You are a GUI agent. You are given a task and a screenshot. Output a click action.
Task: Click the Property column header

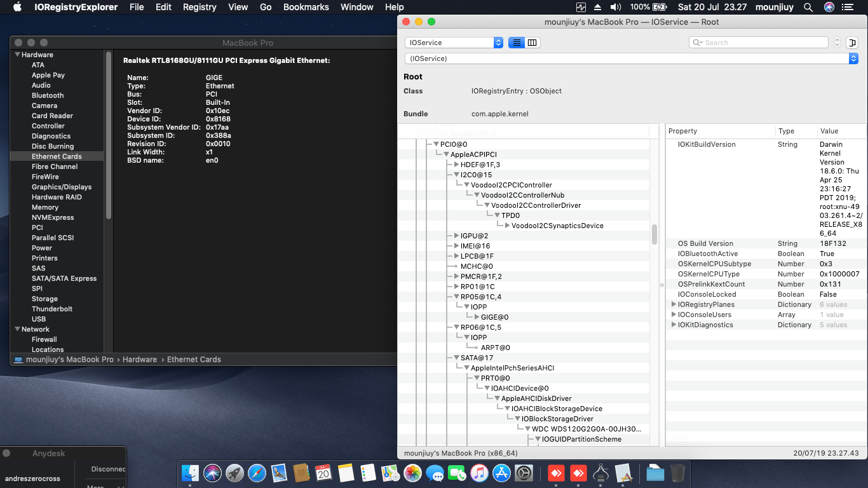[721, 131]
